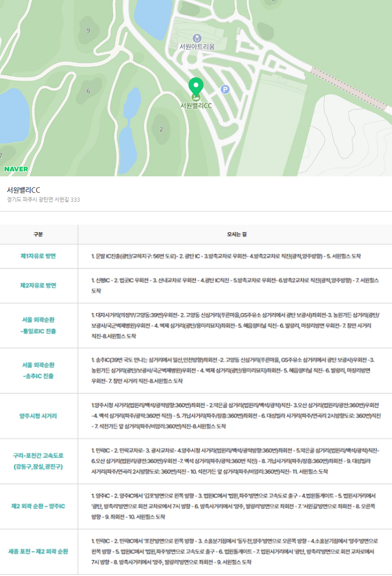The width and height of the screenshot is (392, 576).
Task: Click the green location pin on the map
Action: [x=196, y=87]
